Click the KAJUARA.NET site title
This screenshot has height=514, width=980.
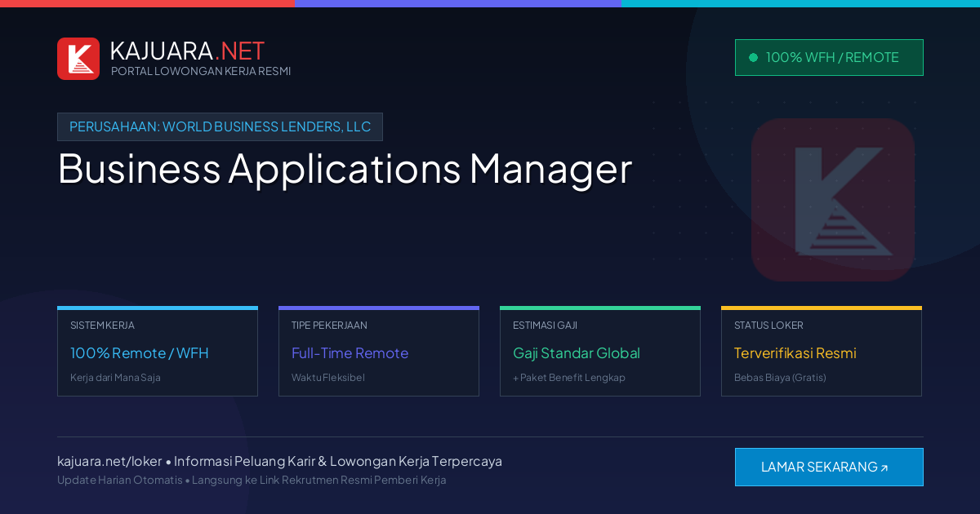pyautogui.click(x=187, y=51)
